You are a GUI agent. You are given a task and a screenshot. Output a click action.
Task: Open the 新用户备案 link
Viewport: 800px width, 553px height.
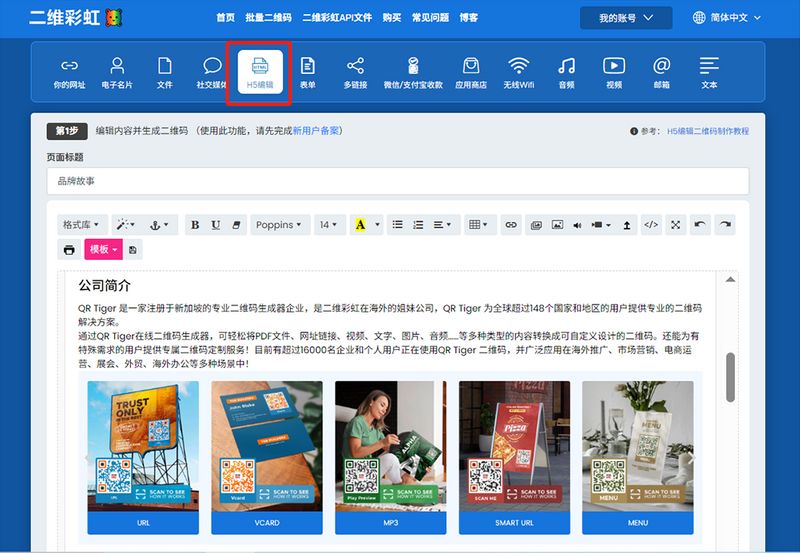tap(316, 131)
